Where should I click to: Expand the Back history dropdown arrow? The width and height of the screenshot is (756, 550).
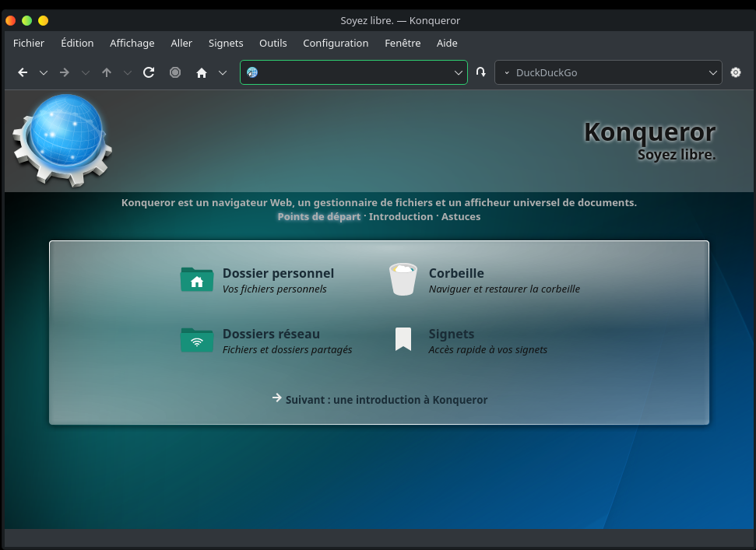click(44, 72)
